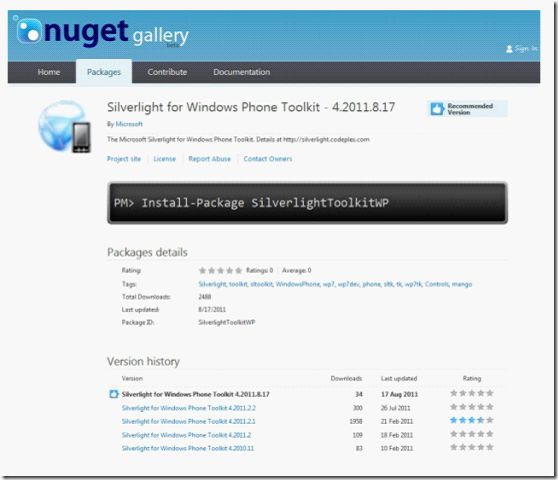
Task: Click the 1958 downloads cell
Action: 356,421
